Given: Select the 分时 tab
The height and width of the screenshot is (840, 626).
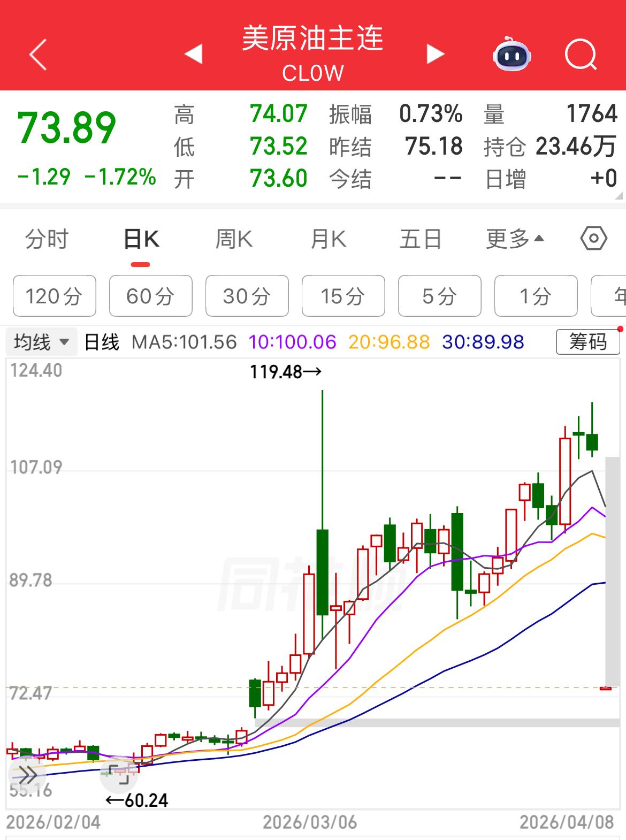Looking at the screenshot, I should pos(47,239).
